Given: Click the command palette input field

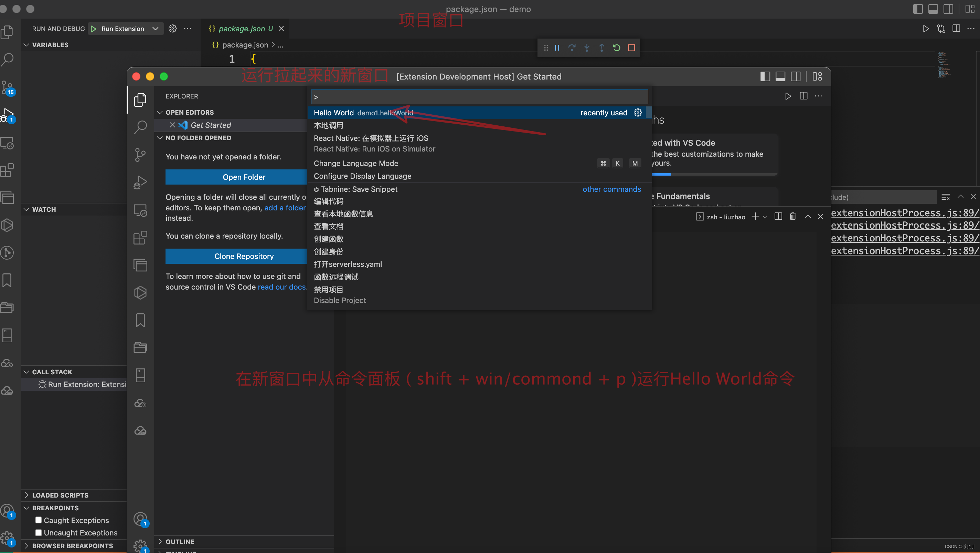Looking at the screenshot, I should [x=479, y=97].
